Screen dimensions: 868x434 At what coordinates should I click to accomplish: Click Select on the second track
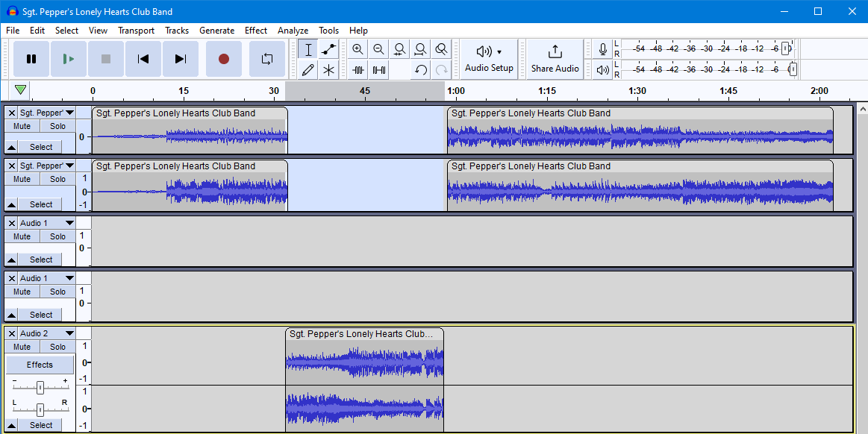click(x=40, y=204)
